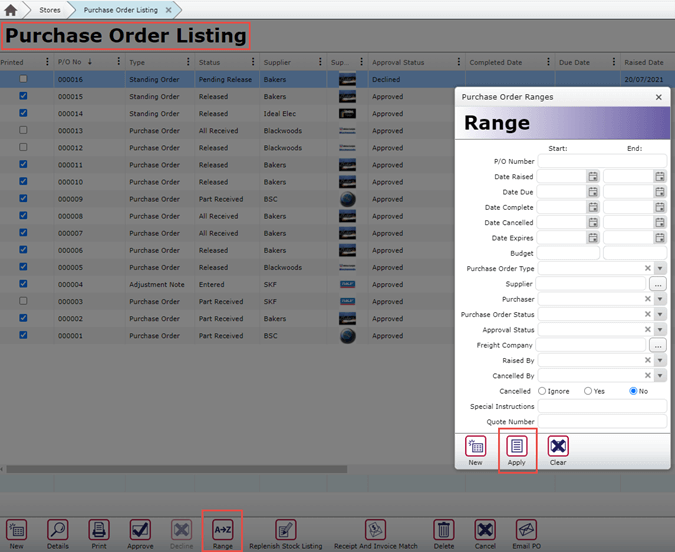
Task: Click the New purchase order toolbar icon
Action: click(x=16, y=530)
